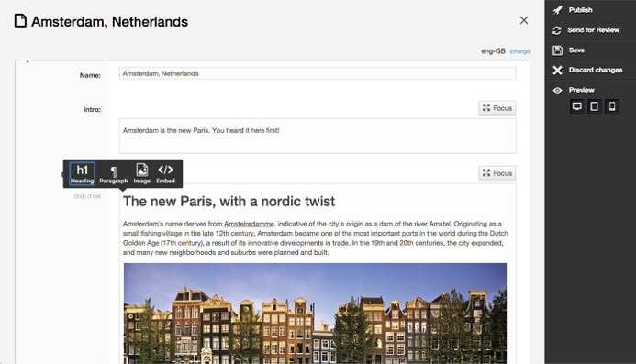Click the Publish rocket icon
The image size is (636, 364).
click(x=558, y=10)
